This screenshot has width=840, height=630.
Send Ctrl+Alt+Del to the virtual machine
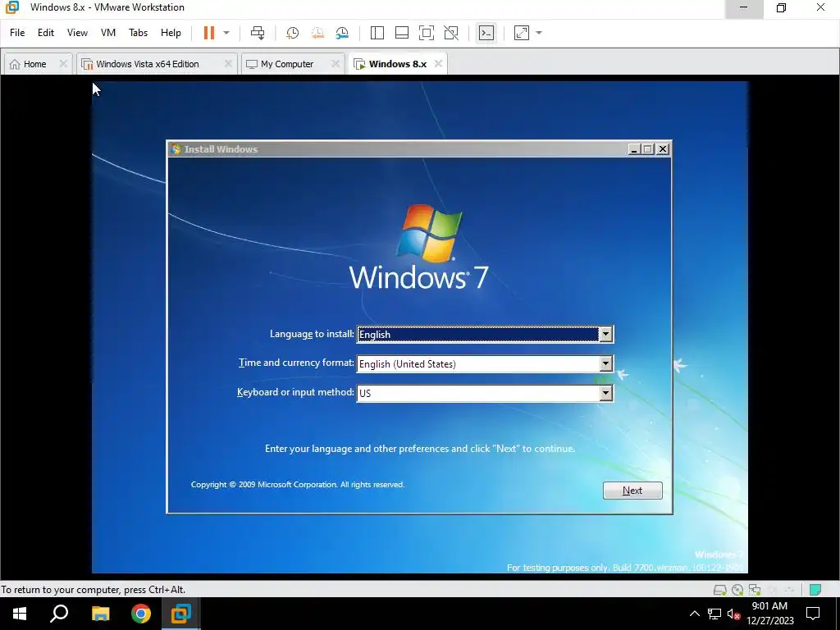(258, 33)
